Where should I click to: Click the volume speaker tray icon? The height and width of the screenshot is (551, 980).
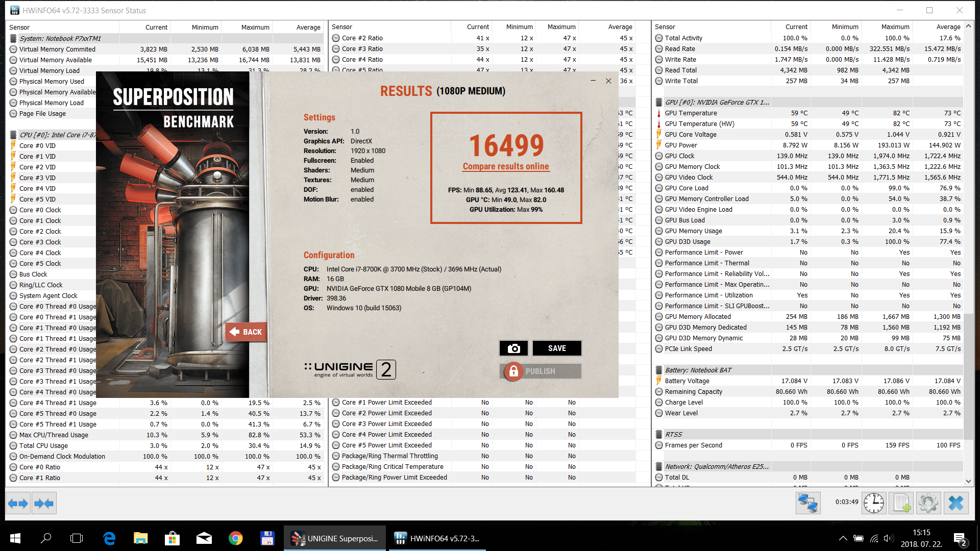pyautogui.click(x=889, y=538)
